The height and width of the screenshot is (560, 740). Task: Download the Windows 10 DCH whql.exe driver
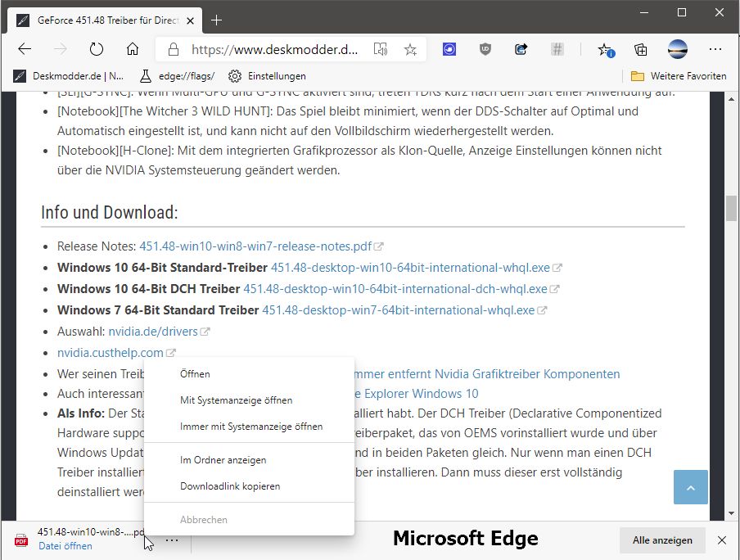tap(395, 289)
